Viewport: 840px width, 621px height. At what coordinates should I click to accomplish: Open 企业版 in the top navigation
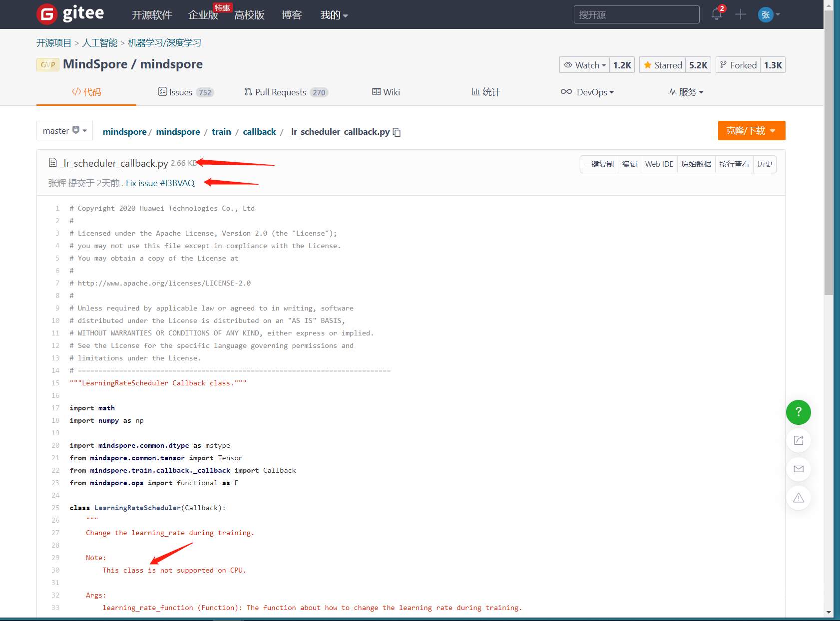[x=203, y=15]
